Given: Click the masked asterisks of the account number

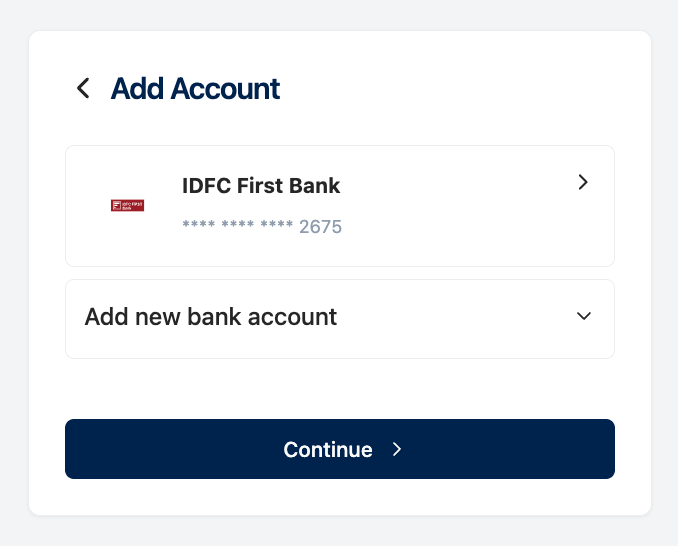Looking at the screenshot, I should 237,227.
